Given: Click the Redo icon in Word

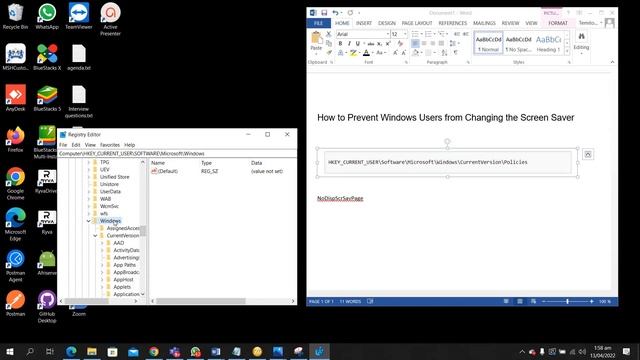Looking at the screenshot, I should click(x=350, y=13).
